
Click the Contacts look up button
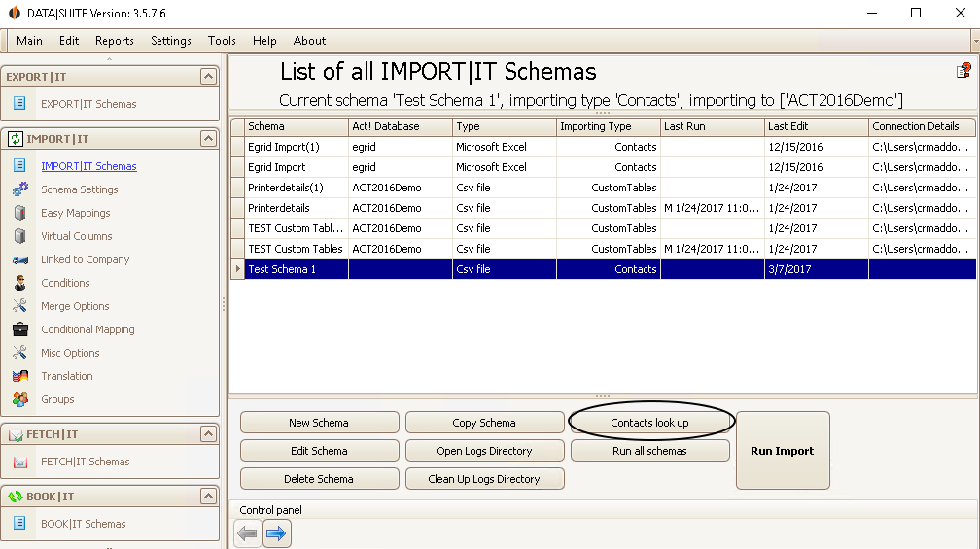pyautogui.click(x=650, y=423)
